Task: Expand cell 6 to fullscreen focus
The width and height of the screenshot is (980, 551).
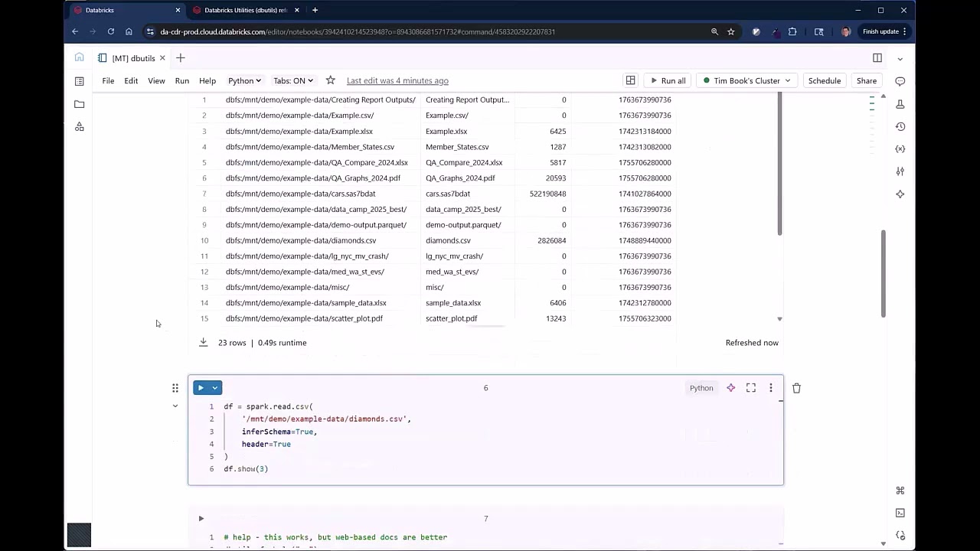Action: [751, 388]
